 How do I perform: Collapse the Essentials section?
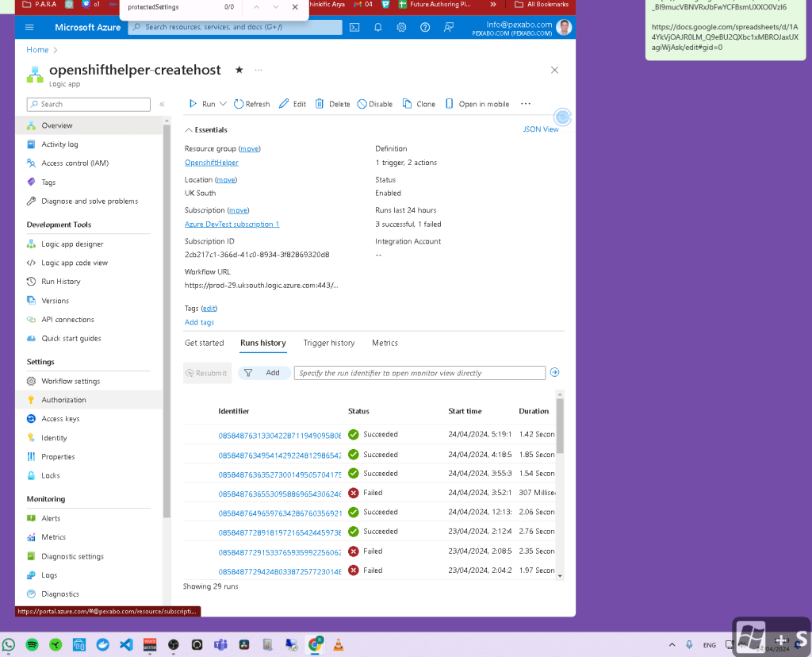206,130
